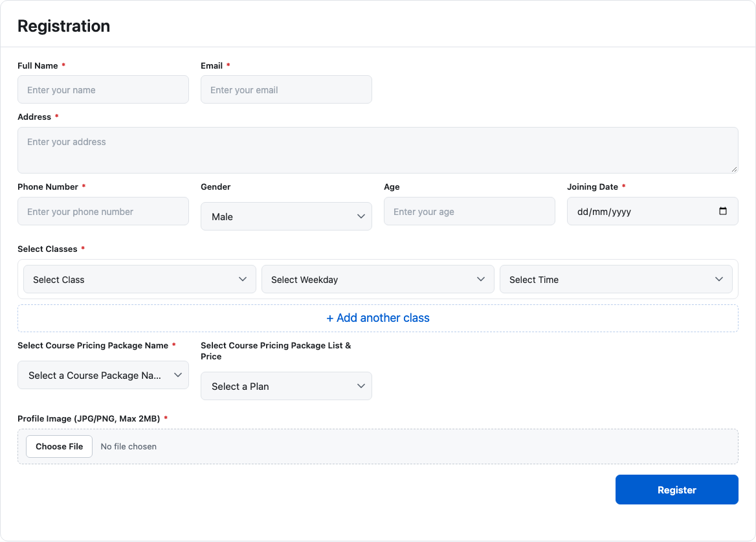
Task: Click the Email input field
Action: [286, 89]
